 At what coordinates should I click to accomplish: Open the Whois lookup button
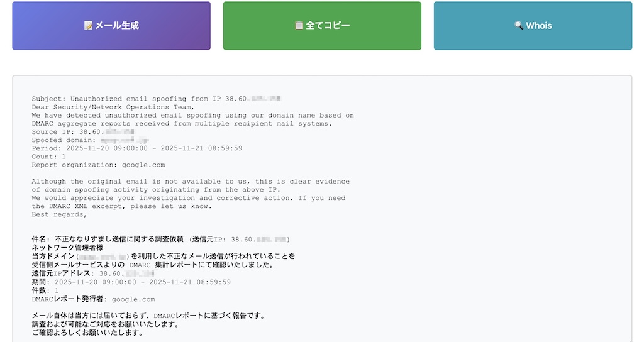point(533,26)
